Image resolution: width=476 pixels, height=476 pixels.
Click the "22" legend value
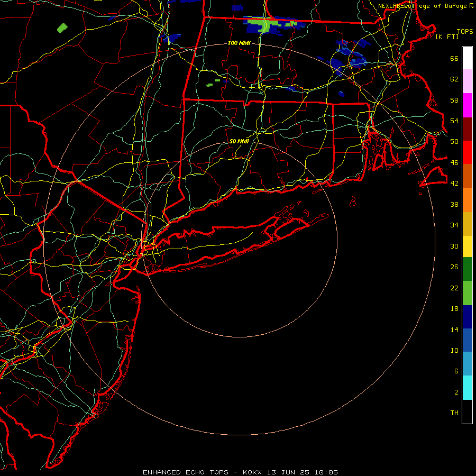(454, 288)
